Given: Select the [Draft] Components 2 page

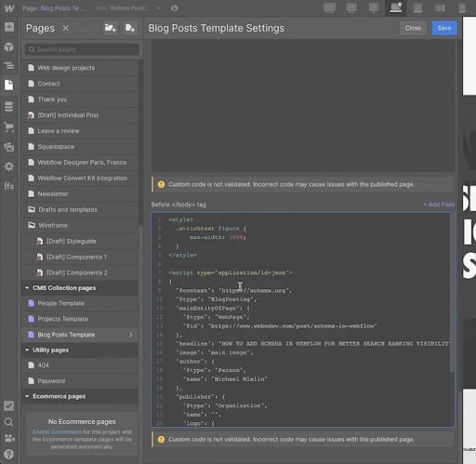Looking at the screenshot, I should click(x=80, y=272).
